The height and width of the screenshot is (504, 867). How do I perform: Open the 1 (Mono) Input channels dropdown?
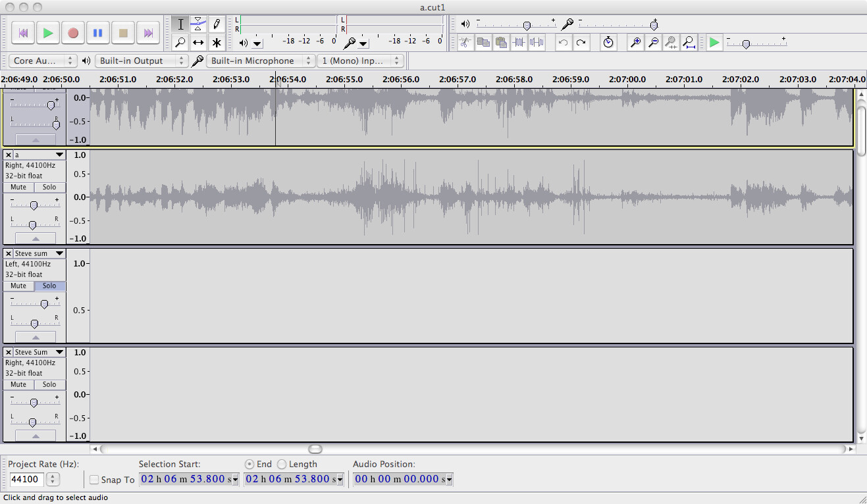pyautogui.click(x=361, y=61)
